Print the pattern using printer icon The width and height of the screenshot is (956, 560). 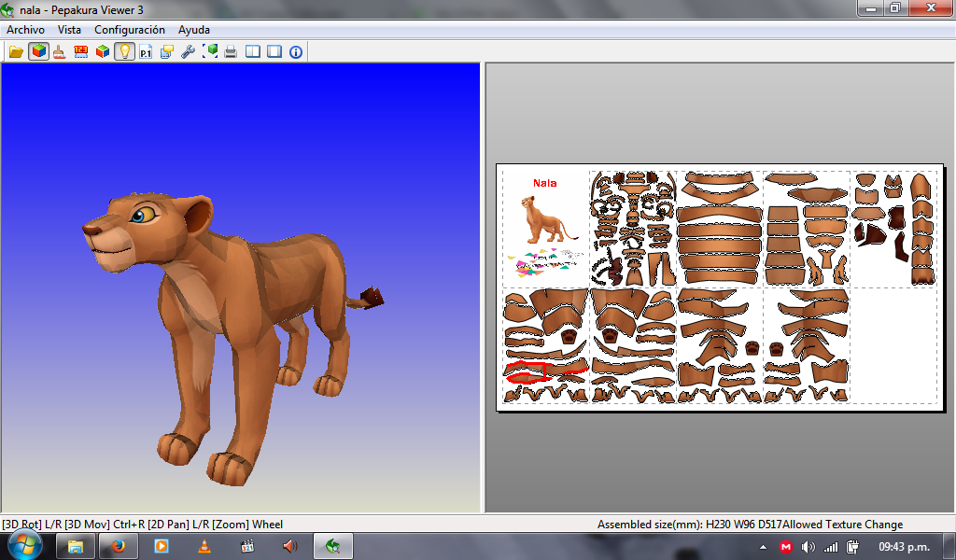pos(231,51)
